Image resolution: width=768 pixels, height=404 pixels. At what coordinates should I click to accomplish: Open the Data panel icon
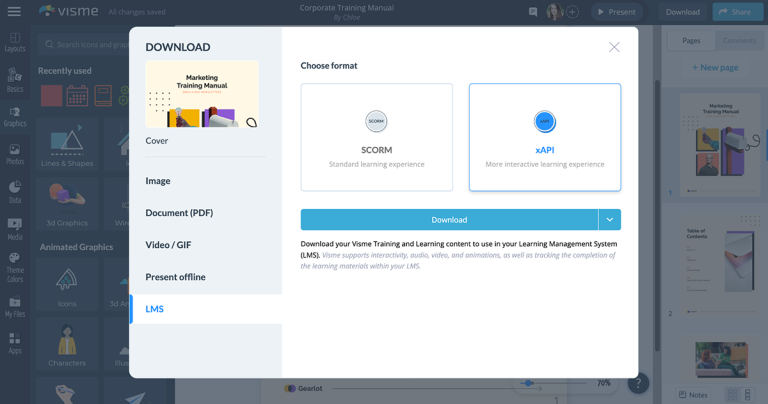[14, 191]
